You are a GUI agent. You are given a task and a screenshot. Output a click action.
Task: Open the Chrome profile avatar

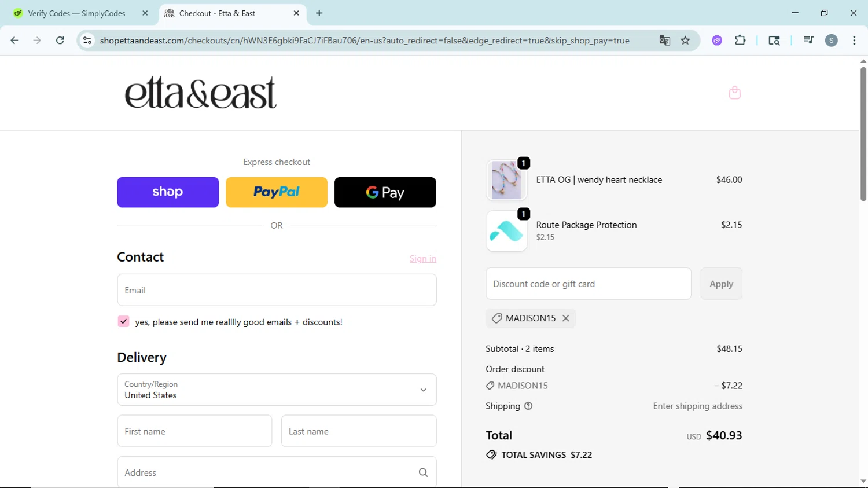(x=832, y=41)
